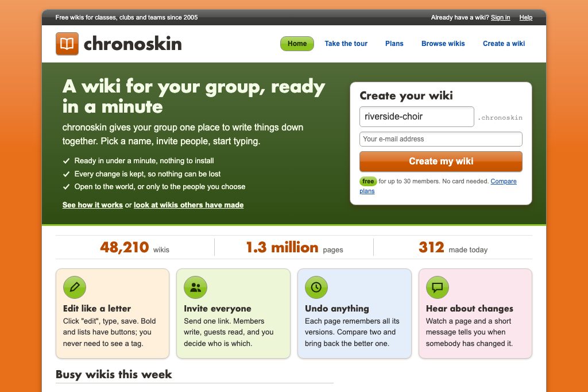
Task: Click the Edit like a letter card
Action: tap(113, 313)
